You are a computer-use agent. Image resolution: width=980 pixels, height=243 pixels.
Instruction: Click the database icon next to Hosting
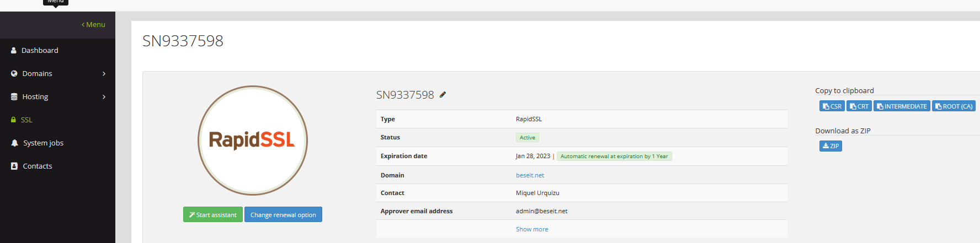14,96
